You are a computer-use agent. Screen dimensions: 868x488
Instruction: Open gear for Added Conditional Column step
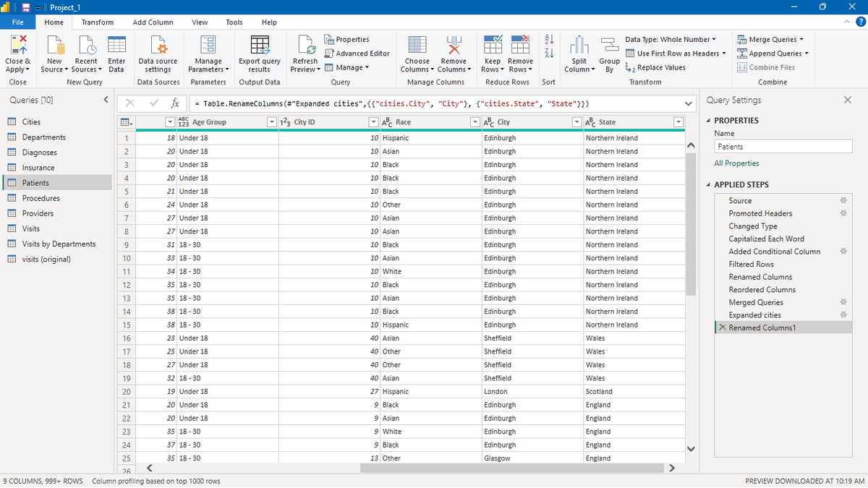[843, 252]
